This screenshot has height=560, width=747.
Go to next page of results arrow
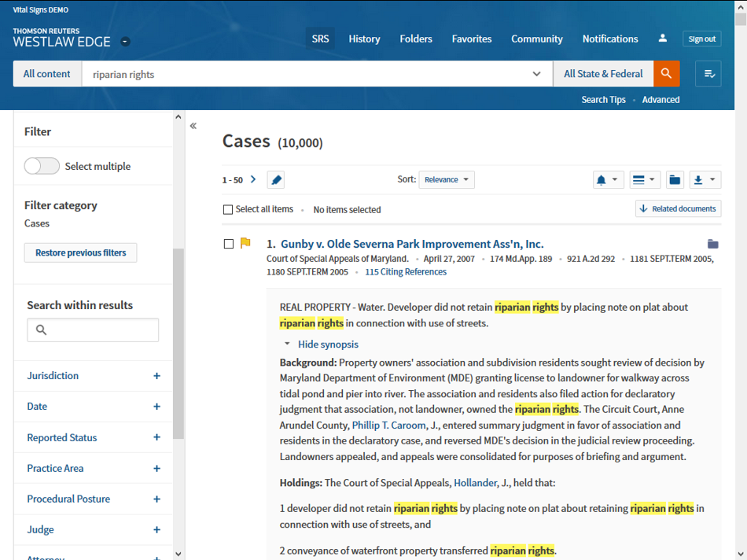point(253,180)
